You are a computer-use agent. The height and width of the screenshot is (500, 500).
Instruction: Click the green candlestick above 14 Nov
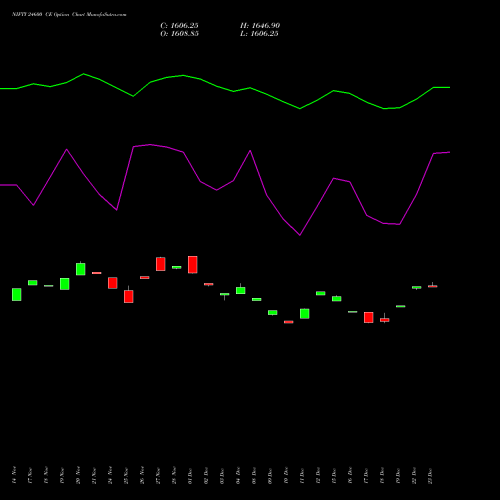(17, 295)
